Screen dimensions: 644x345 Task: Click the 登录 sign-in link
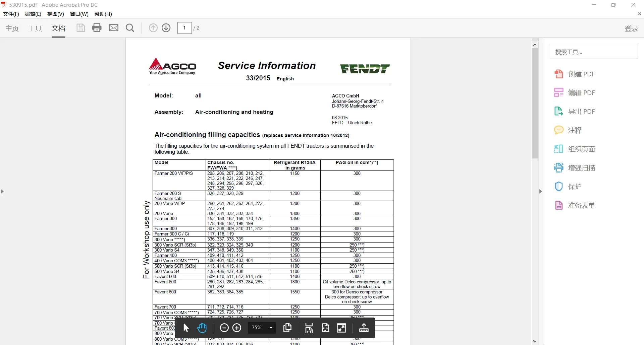click(x=631, y=28)
